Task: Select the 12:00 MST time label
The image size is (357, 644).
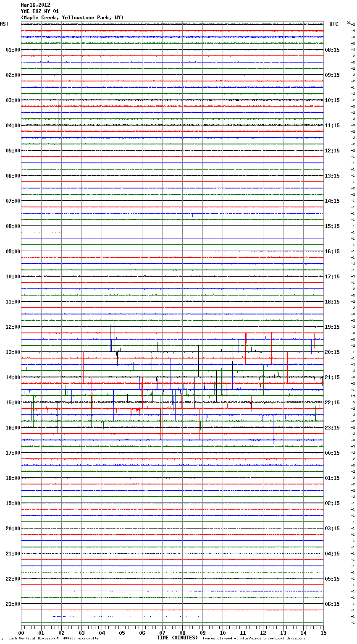Action: coord(13,327)
